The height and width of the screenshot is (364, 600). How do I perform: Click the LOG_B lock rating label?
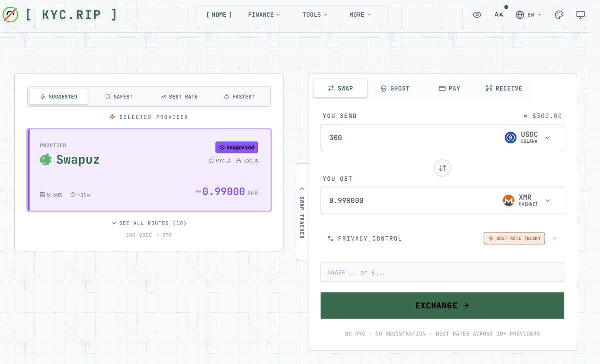(x=247, y=161)
